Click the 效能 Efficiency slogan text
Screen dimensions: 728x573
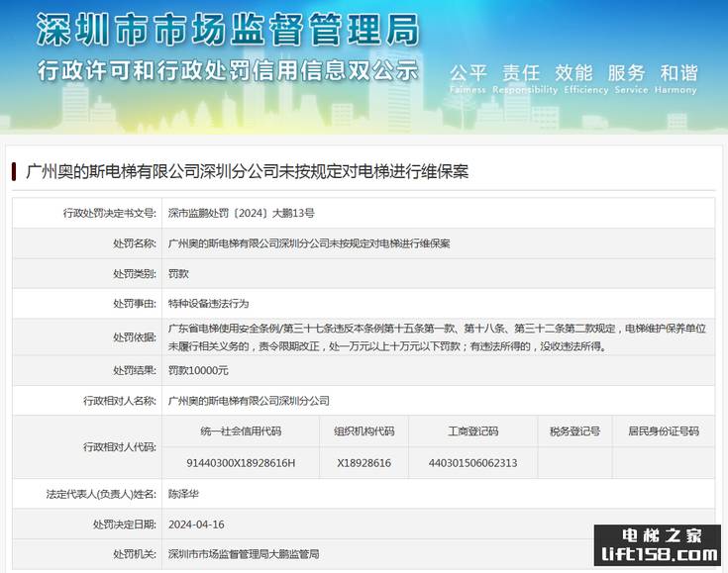(585, 79)
